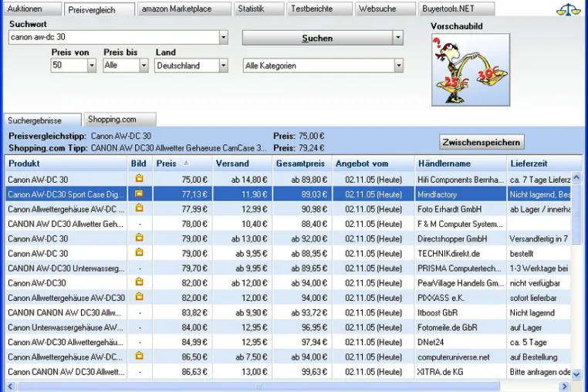Open image icon for computeruniverse.net row
588x392 pixels.
coord(139,356)
